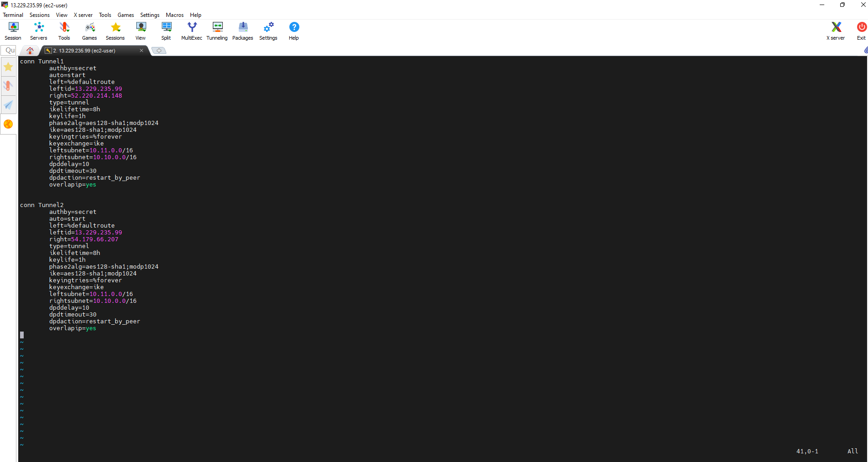Open the Settings menu in menu bar
Image resolution: width=868 pixels, height=462 pixels.
pos(149,15)
